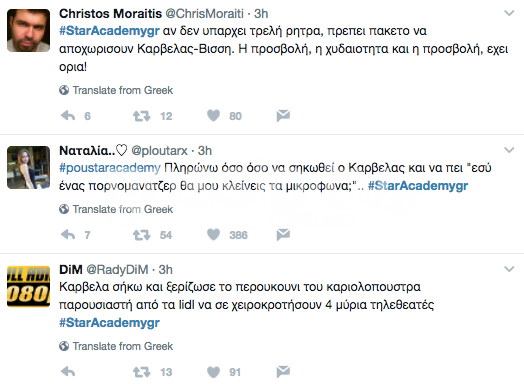Screen dimensions: 524x384
Task: Retweet the @RadyDiM tweet
Action: [141, 372]
